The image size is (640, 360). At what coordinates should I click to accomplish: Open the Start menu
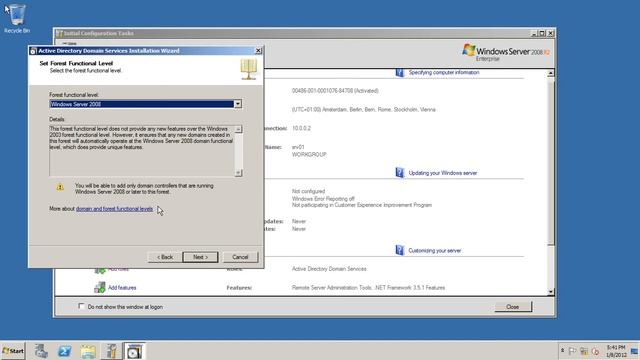[13, 351]
